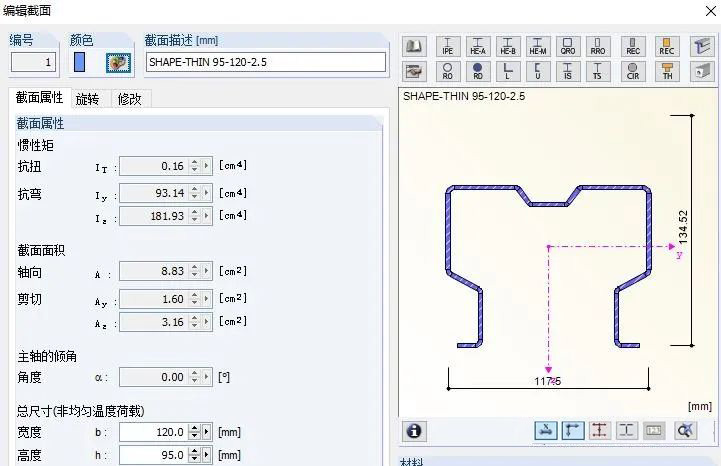Screen dimensions: 721x466
Task: Open the color picker palette button
Action: pyautogui.click(x=118, y=62)
